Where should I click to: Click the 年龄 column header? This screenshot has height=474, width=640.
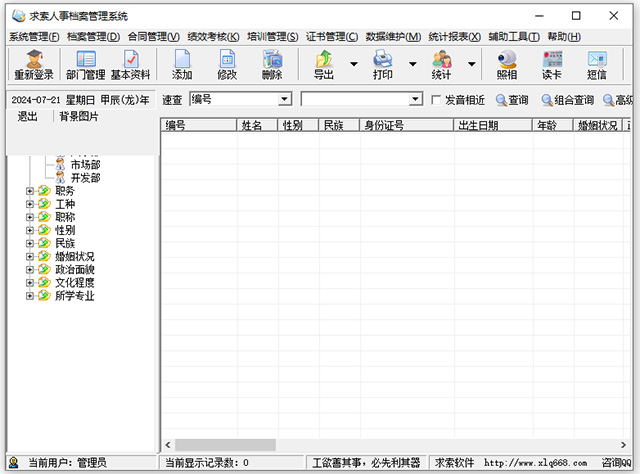pyautogui.click(x=553, y=125)
